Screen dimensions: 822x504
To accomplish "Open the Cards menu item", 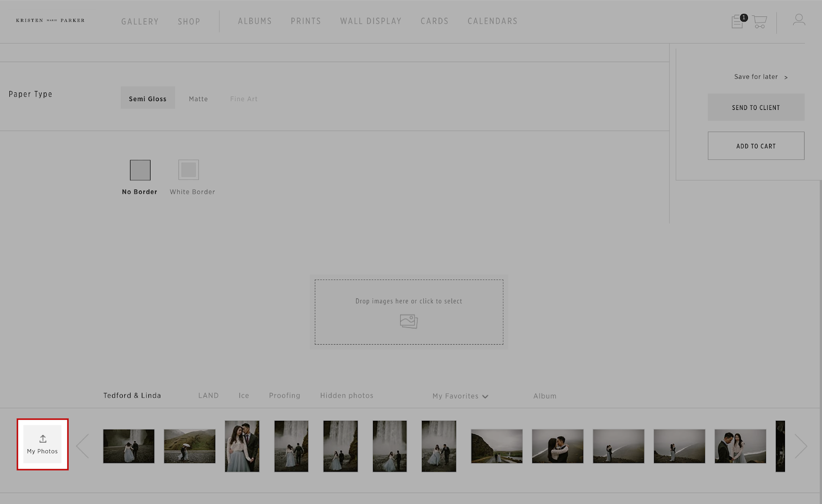I will [x=435, y=21].
